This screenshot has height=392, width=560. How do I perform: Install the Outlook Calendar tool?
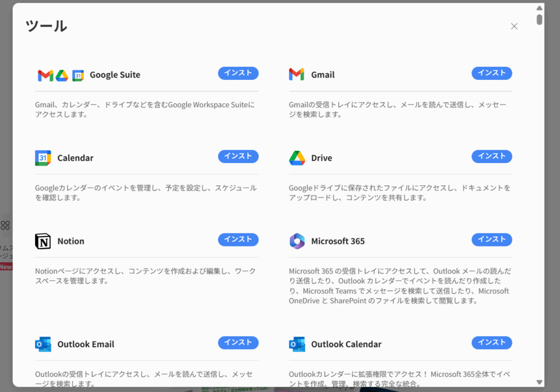point(491,342)
